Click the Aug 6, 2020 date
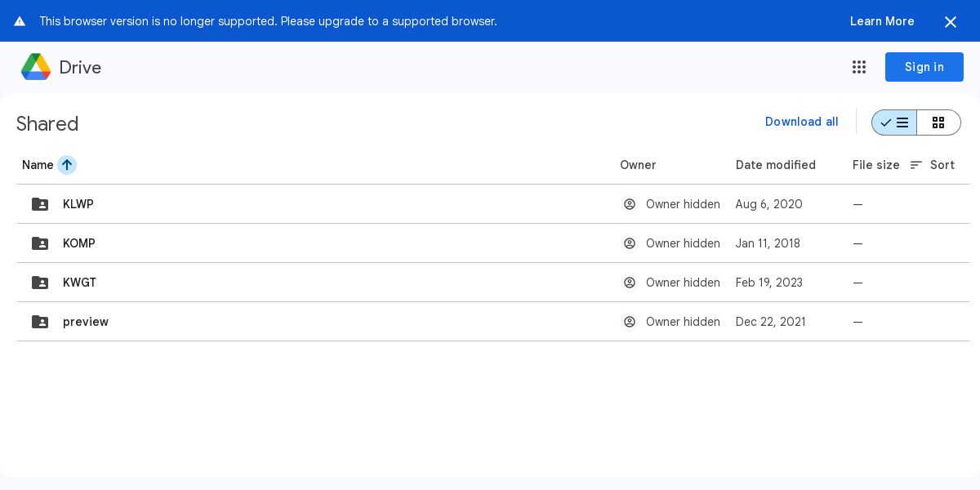Viewport: 980px width, 490px height. tap(769, 204)
